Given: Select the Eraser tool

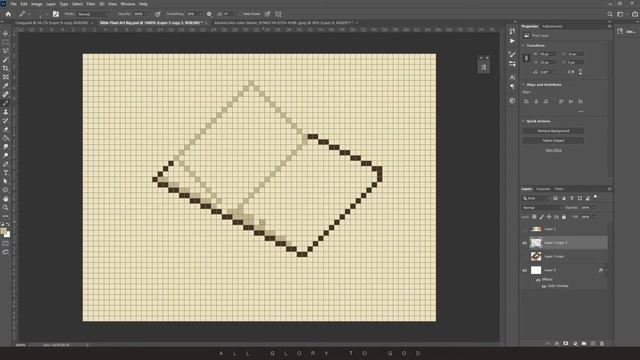Looking at the screenshot, I should coord(6,129).
